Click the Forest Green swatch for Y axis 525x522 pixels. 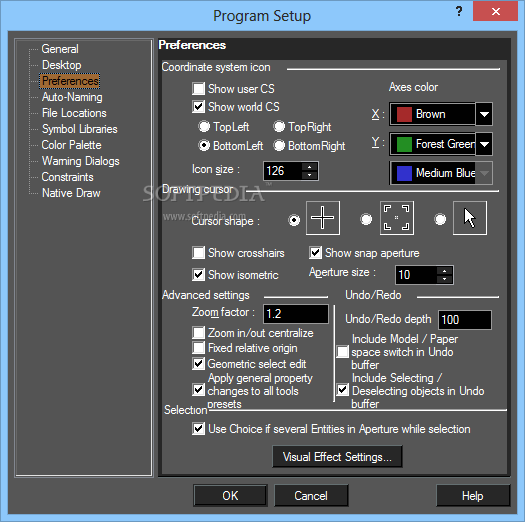(x=404, y=144)
